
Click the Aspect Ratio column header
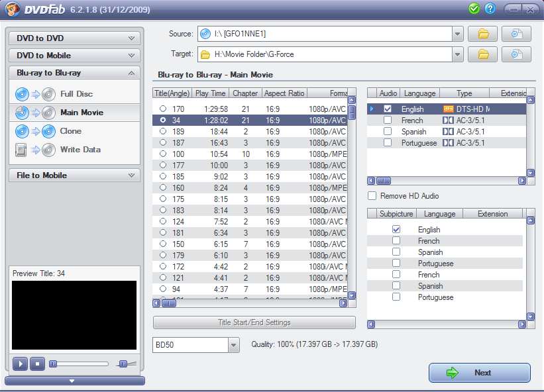(x=284, y=93)
